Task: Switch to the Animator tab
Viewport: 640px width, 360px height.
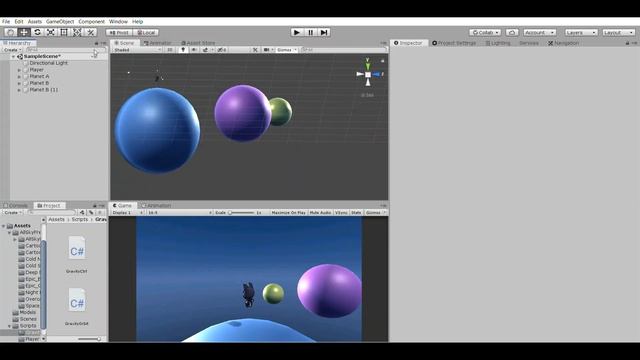Action: (158, 43)
